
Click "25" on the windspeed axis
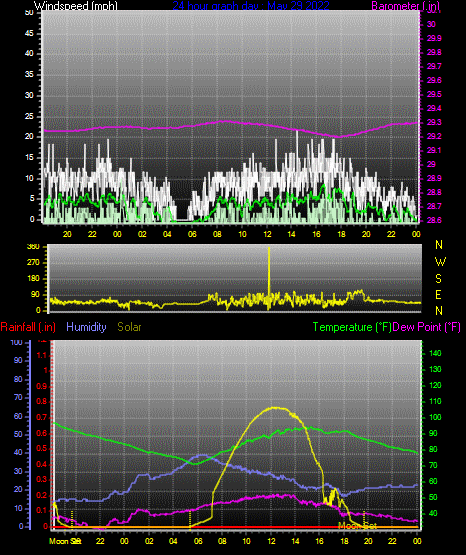click(29, 116)
